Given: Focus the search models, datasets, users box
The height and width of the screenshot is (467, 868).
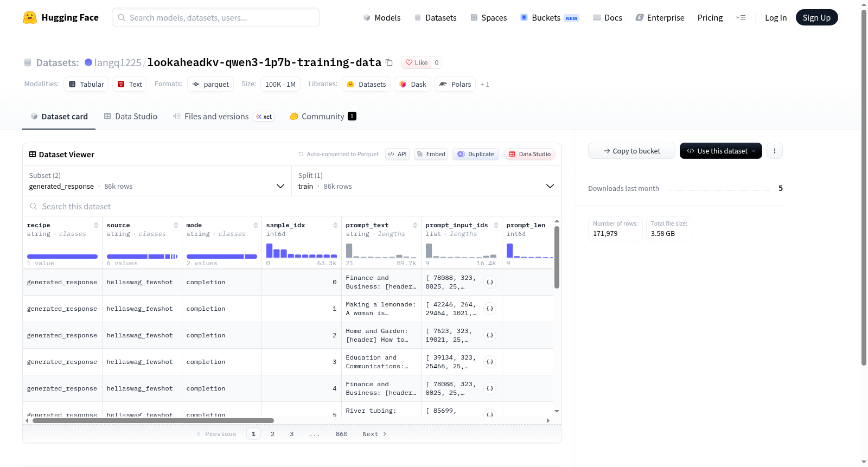Looking at the screenshot, I should pos(216,17).
